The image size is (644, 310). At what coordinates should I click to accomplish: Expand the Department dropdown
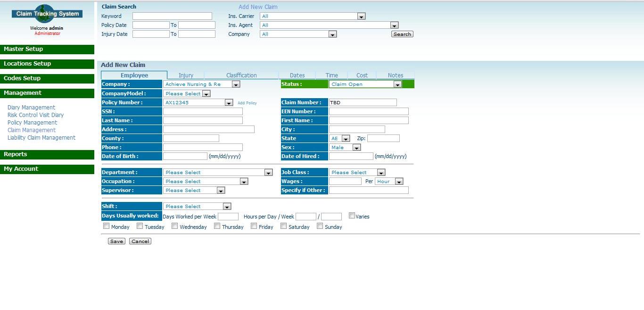[218, 172]
